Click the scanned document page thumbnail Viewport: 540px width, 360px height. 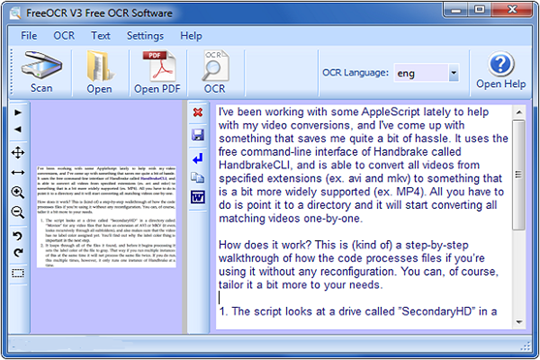pos(106,217)
